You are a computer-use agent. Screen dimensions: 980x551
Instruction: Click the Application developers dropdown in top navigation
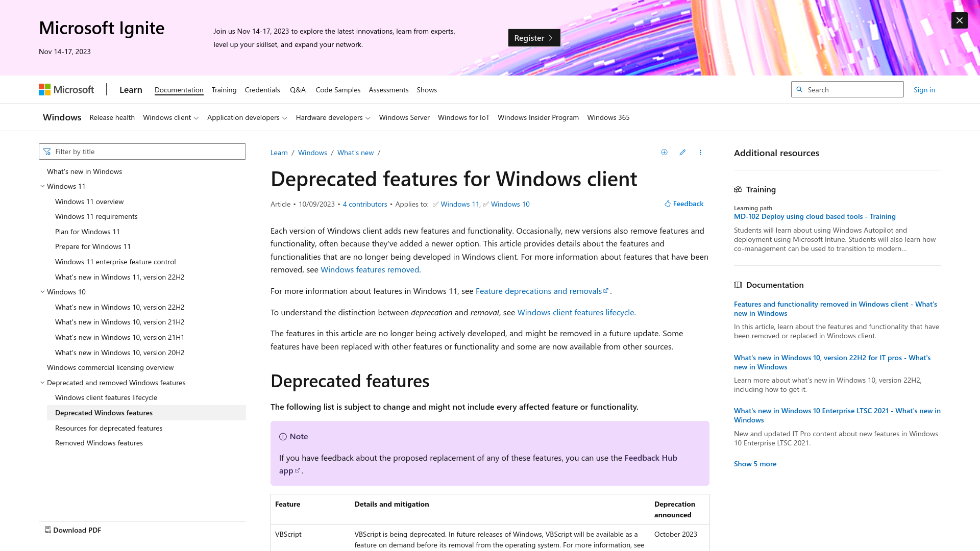(x=247, y=117)
